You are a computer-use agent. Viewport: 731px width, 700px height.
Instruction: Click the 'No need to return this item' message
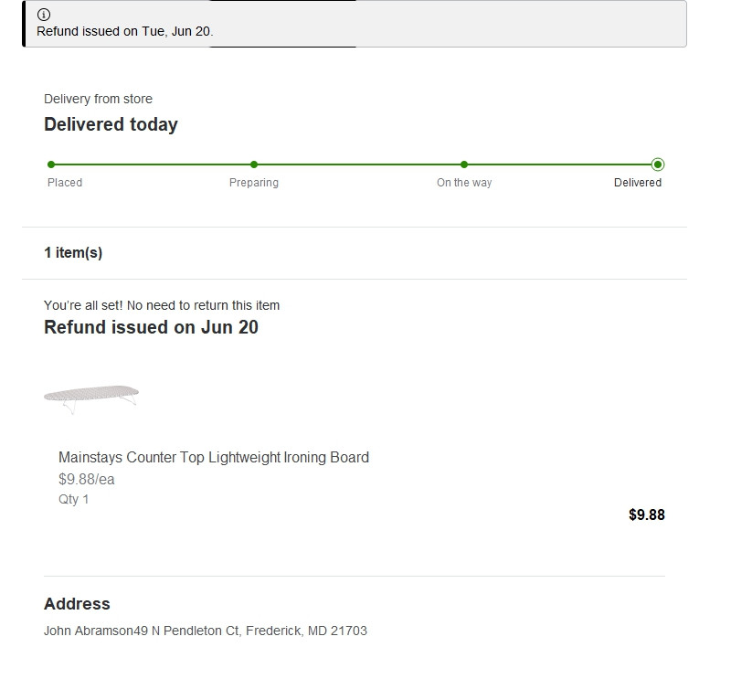tap(162, 305)
